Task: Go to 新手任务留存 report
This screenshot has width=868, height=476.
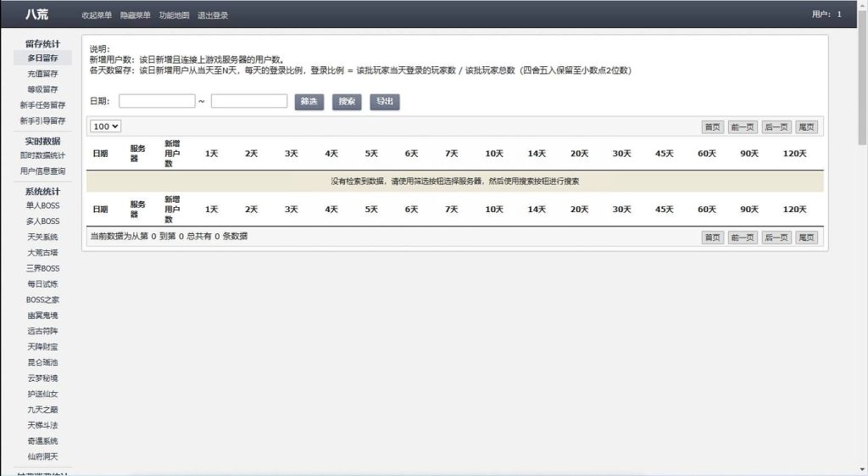Action: point(42,105)
